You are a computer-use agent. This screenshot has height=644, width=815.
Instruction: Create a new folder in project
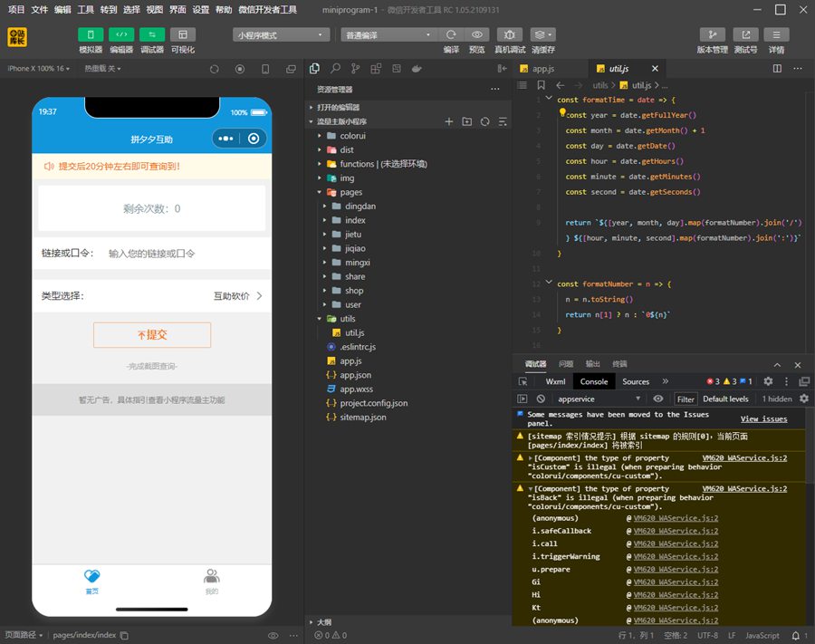[x=466, y=121]
